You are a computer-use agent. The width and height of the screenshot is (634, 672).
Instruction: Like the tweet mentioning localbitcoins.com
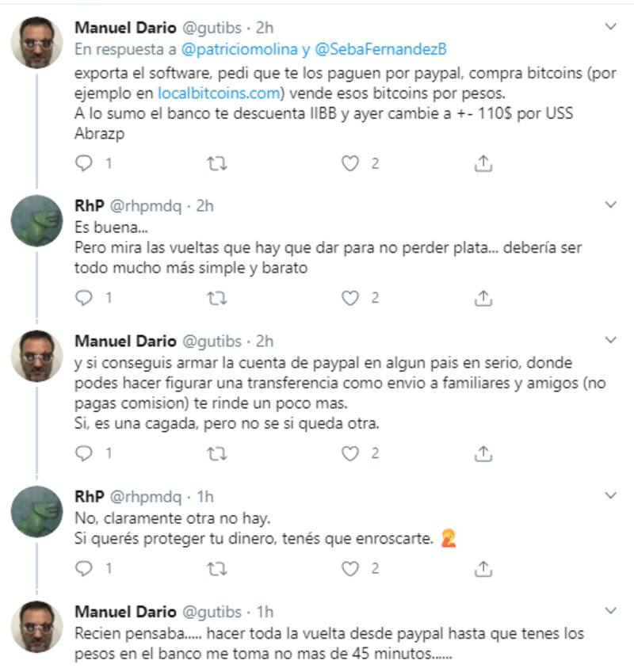pyautogui.click(x=350, y=163)
